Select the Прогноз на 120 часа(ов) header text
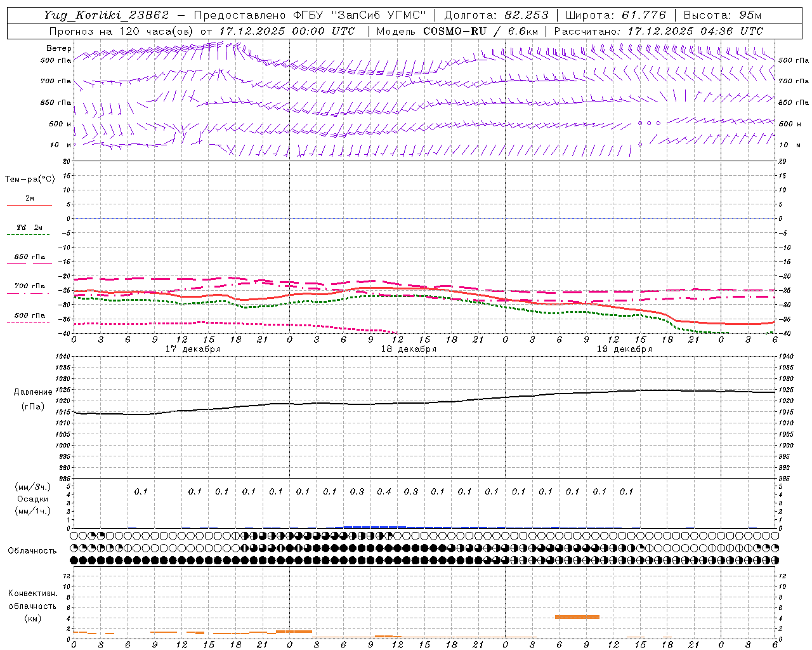 (122, 31)
